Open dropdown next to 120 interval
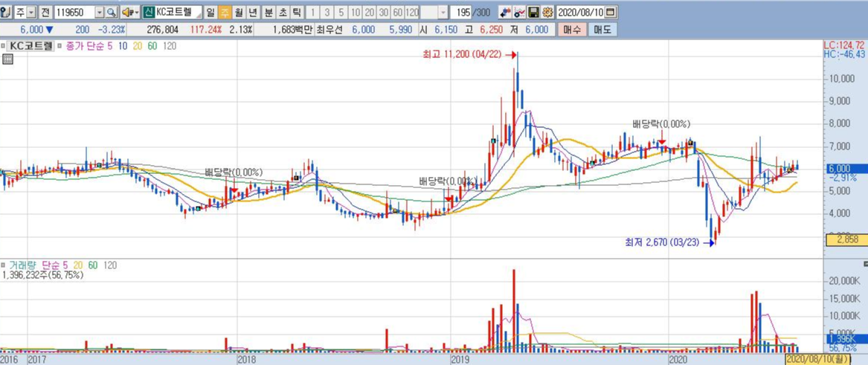The image size is (868, 365). click(444, 12)
